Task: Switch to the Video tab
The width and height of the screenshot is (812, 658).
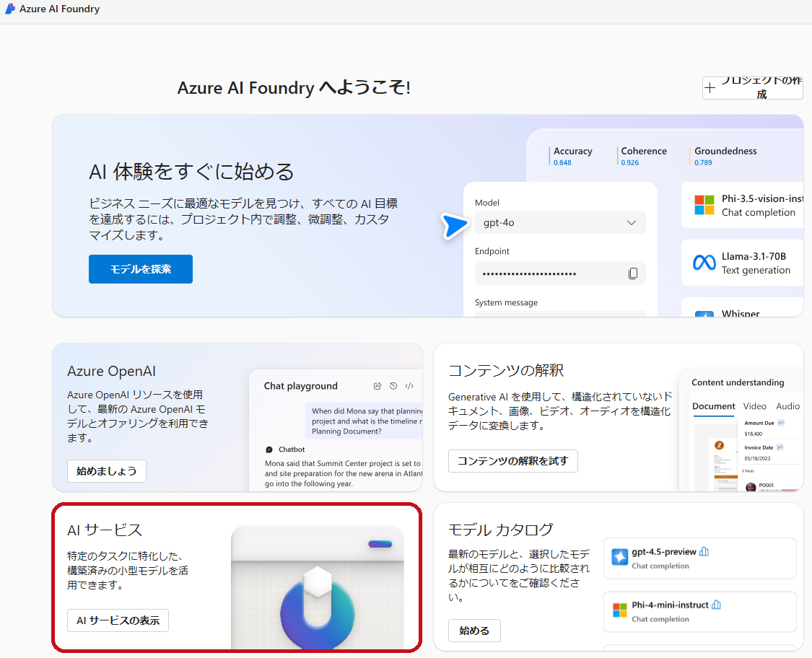Action: 754,406
